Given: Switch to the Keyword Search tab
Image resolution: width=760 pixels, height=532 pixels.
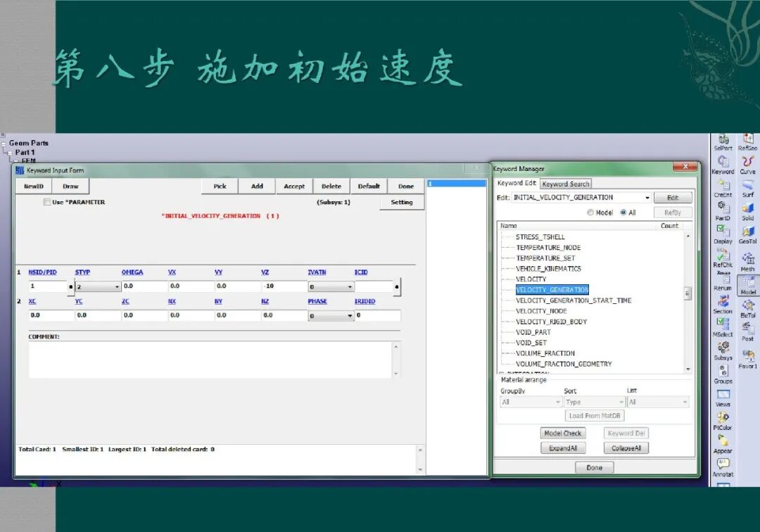Looking at the screenshot, I should [566, 184].
